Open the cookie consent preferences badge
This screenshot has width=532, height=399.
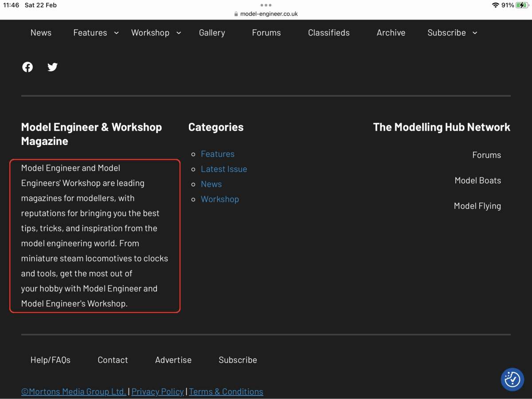point(512,379)
